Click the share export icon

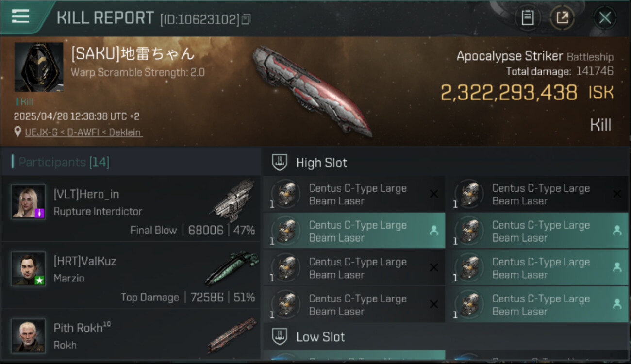pyautogui.click(x=562, y=18)
